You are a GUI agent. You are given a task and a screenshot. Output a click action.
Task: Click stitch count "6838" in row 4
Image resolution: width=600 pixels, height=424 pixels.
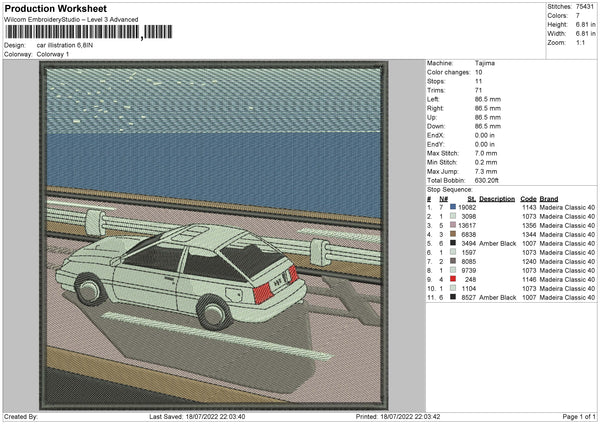[x=469, y=234]
